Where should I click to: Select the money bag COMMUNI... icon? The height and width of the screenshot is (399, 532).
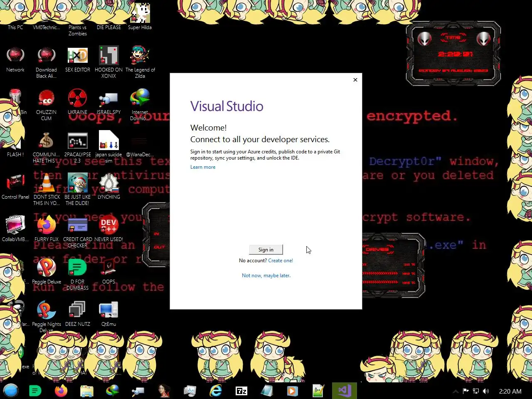46,147
